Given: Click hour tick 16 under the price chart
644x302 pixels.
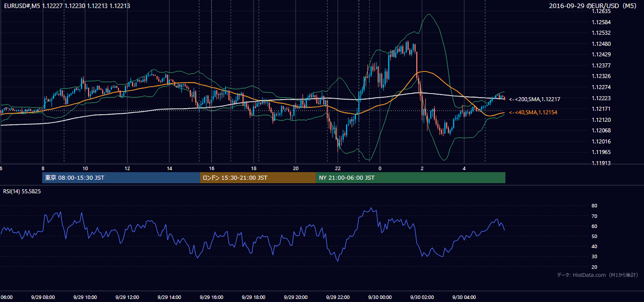Looking at the screenshot, I should (212, 169).
